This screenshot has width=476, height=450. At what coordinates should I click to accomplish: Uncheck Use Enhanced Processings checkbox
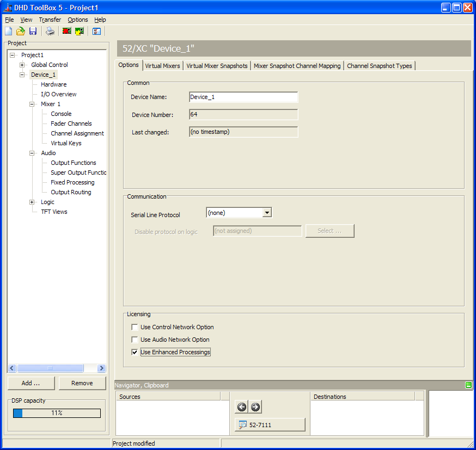point(135,352)
